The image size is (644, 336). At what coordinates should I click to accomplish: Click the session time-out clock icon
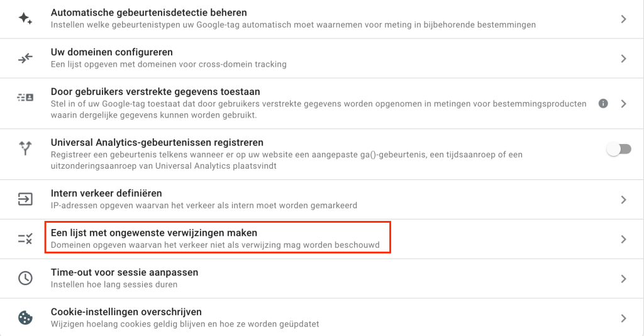(25, 278)
